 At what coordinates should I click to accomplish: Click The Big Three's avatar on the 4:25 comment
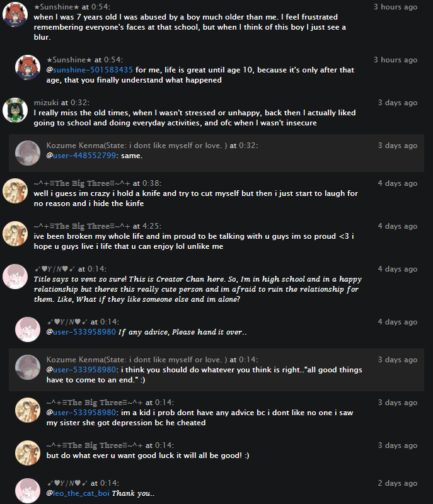click(15, 232)
